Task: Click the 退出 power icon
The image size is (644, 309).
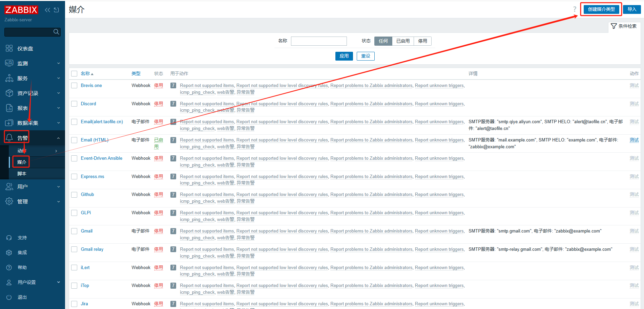Action: pos(9,297)
